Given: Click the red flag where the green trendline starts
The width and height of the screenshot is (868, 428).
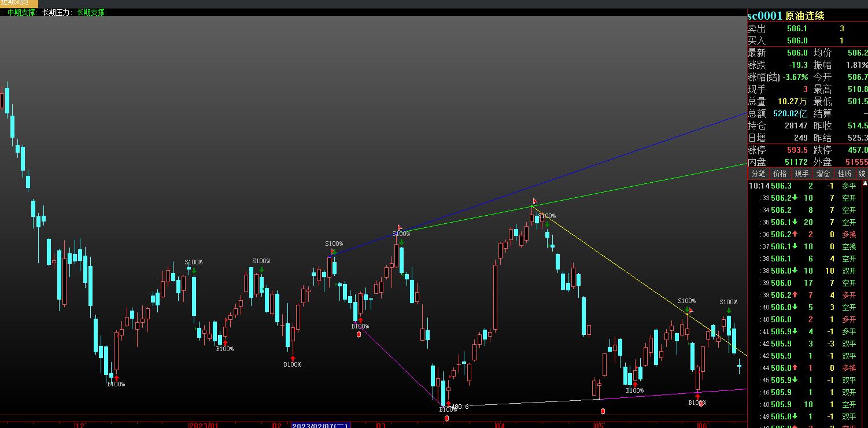Looking at the screenshot, I should pos(399,228).
